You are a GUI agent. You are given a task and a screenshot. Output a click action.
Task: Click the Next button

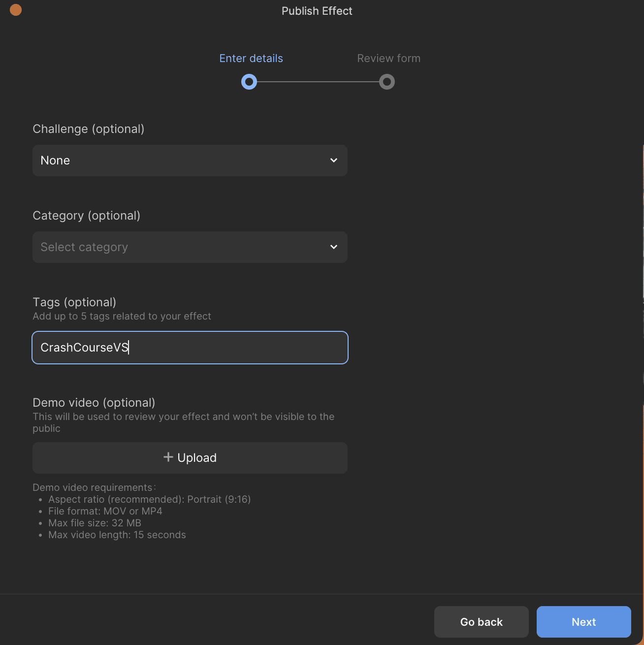pyautogui.click(x=584, y=622)
